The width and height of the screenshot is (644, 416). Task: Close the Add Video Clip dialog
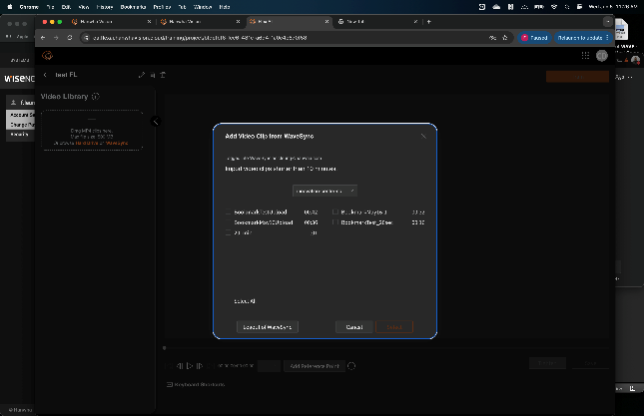(423, 135)
